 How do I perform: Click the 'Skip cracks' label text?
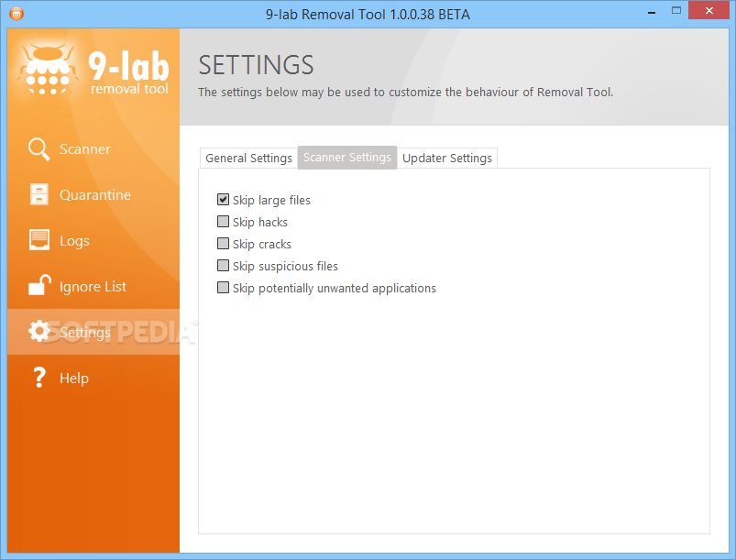coord(262,244)
